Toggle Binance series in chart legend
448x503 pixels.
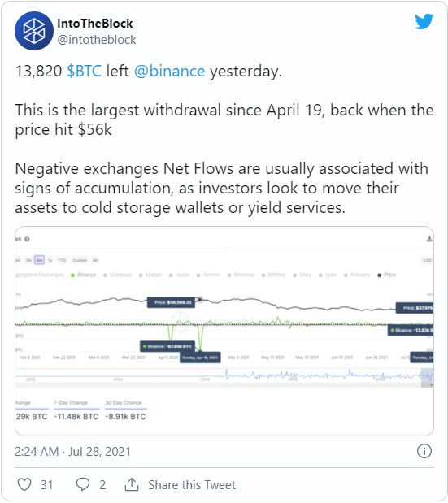84,275
